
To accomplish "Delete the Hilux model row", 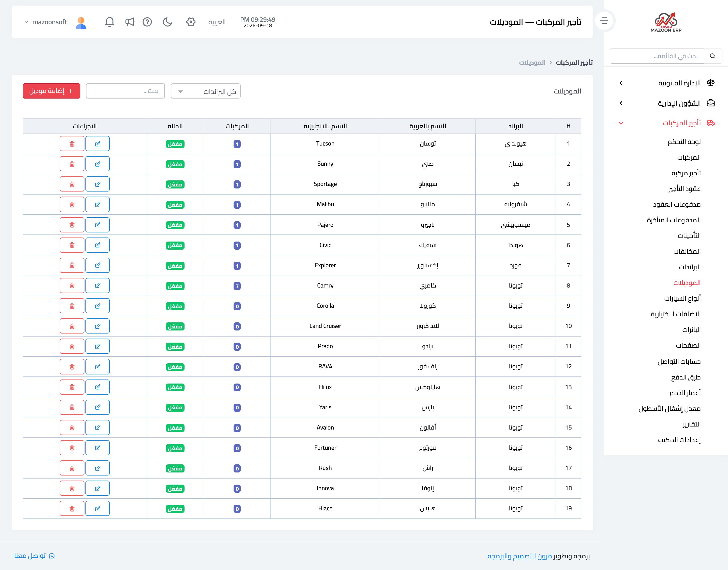I will 72,387.
